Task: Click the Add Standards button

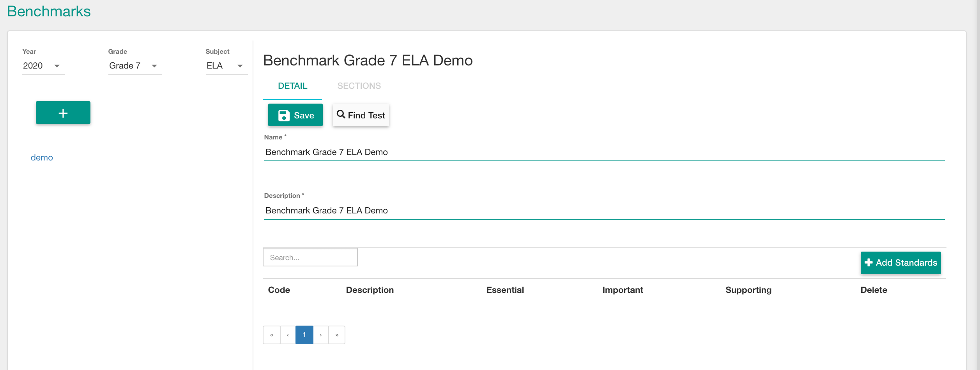Action: pyautogui.click(x=900, y=263)
